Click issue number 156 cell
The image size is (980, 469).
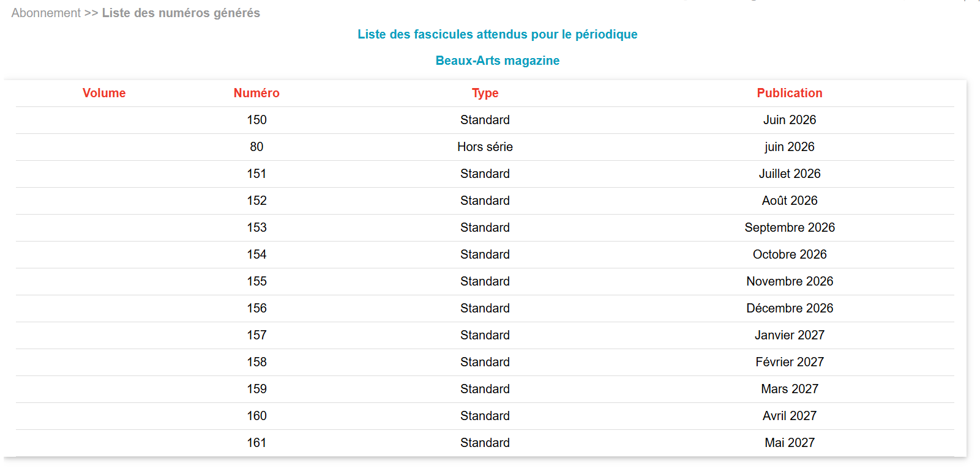click(257, 308)
